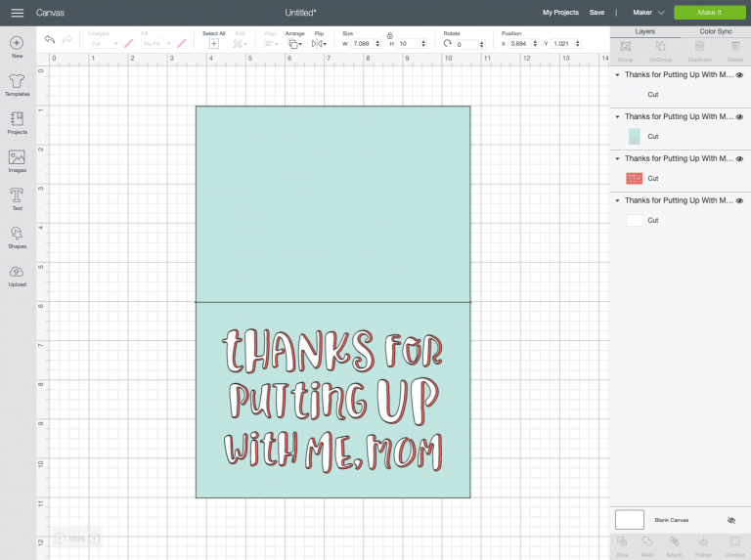Collapse the fourth layer group
Screen dimensions: 751x560
[617, 200]
